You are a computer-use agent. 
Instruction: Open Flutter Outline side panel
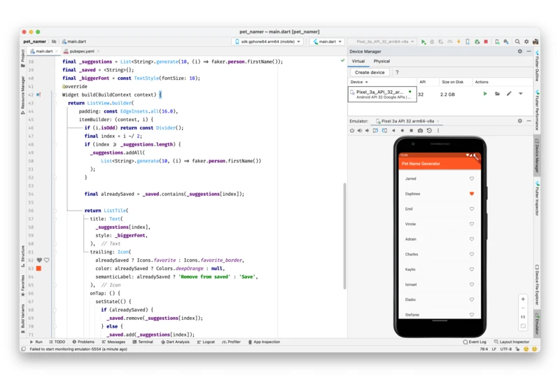(537, 66)
